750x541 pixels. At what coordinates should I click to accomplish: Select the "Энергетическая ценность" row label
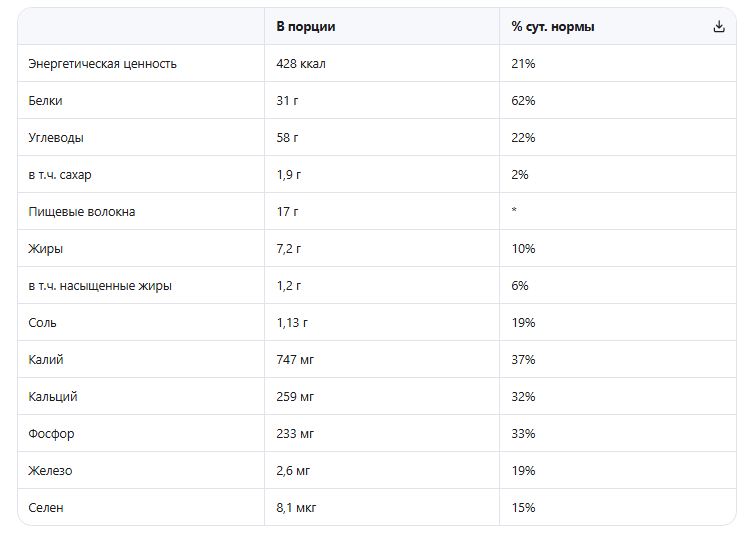coord(103,64)
